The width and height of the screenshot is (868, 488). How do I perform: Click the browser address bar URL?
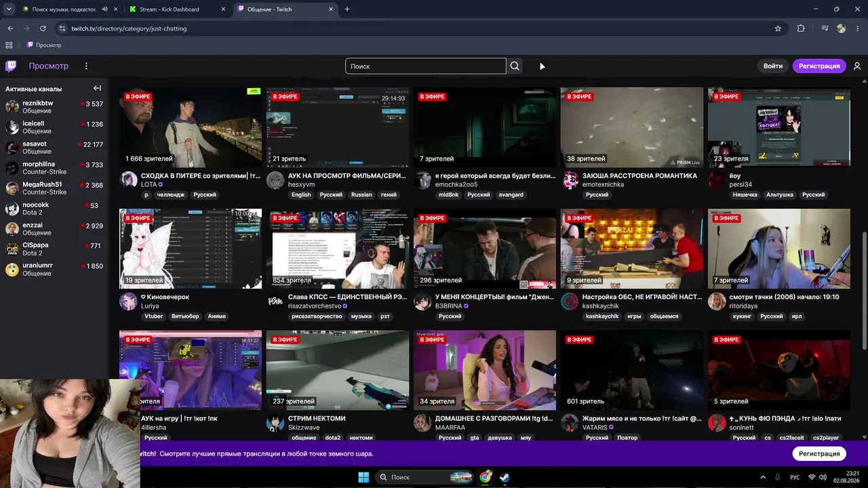(129, 28)
